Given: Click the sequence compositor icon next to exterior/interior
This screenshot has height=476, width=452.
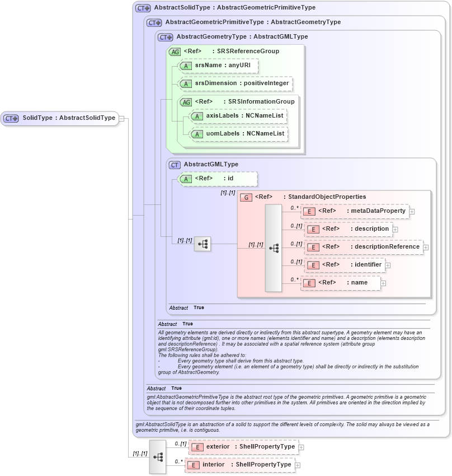Looking at the screenshot, I should (x=158, y=457).
